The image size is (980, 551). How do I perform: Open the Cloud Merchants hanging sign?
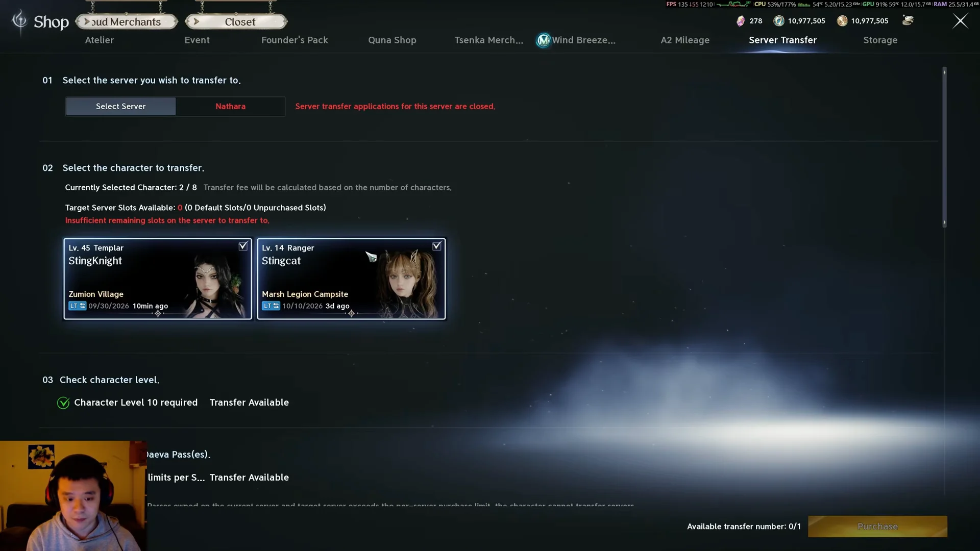point(127,21)
